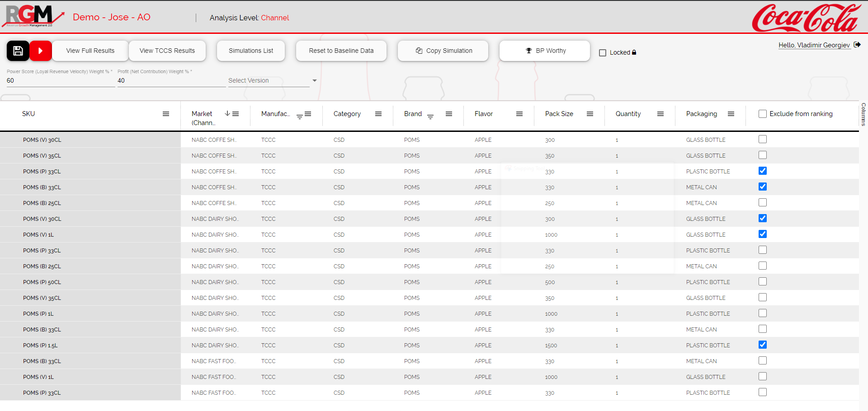Open View Full Results
Screen dimensions: 868x411
coord(90,51)
